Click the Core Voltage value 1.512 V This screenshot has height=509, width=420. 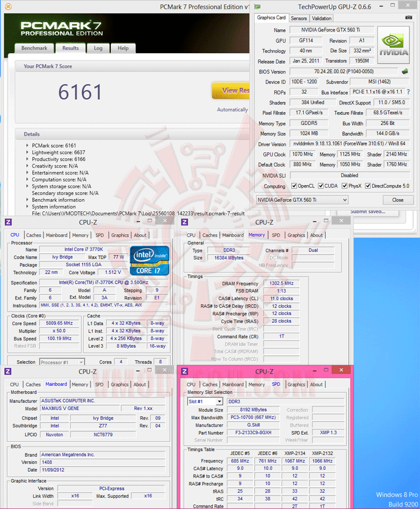click(x=113, y=273)
